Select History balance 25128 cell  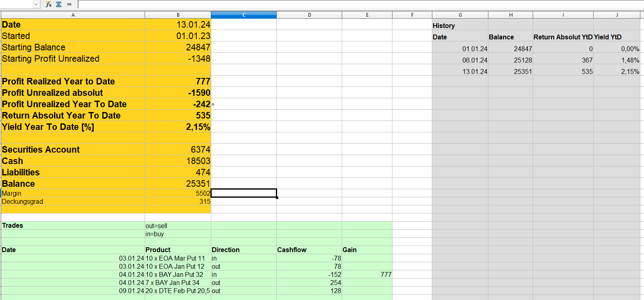click(510, 60)
